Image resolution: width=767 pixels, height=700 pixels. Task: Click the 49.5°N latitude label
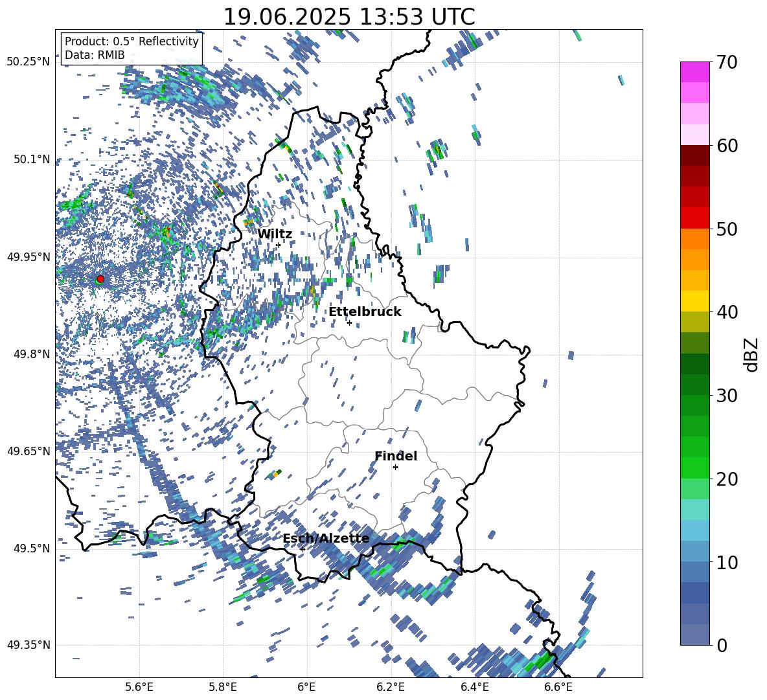pyautogui.click(x=31, y=548)
